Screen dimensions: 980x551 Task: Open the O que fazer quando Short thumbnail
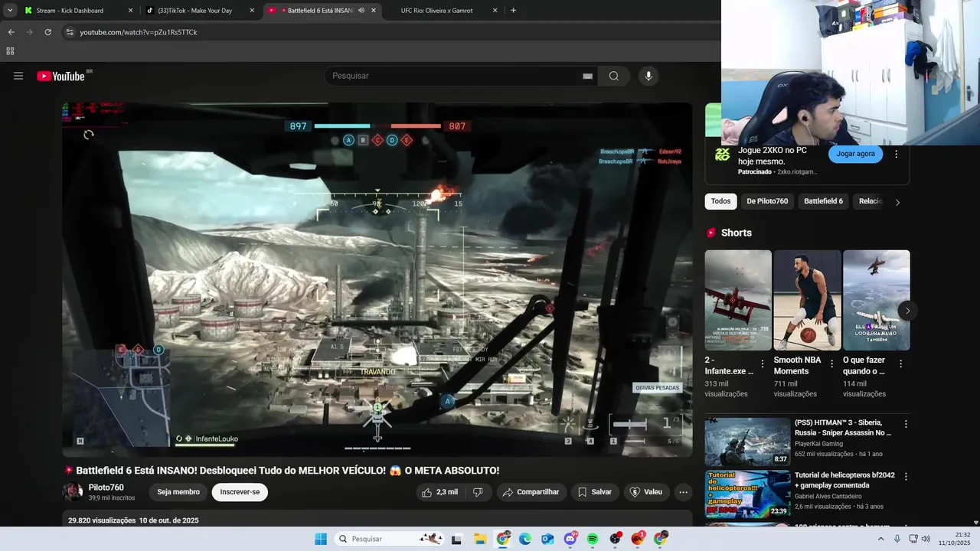pos(876,300)
